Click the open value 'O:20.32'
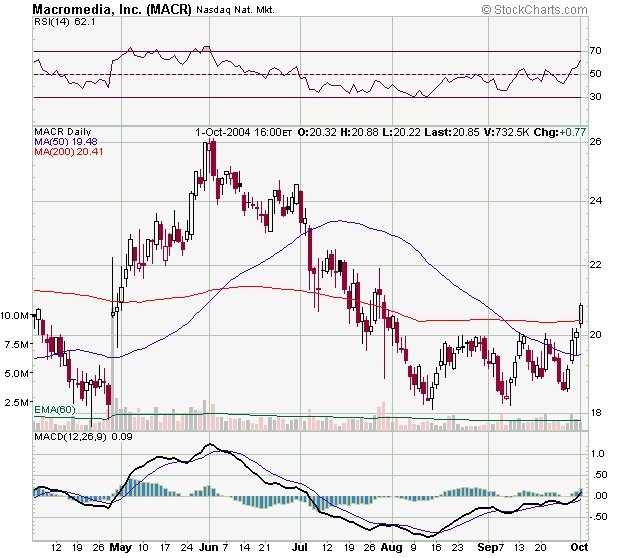 tap(317, 132)
